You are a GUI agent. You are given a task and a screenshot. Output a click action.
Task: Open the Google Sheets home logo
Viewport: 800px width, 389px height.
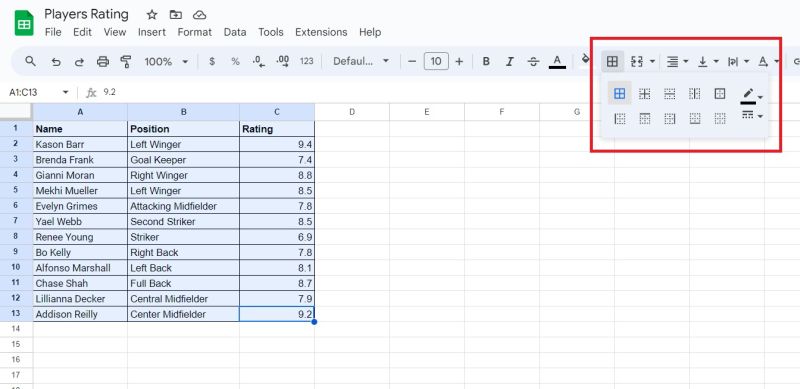coord(24,24)
